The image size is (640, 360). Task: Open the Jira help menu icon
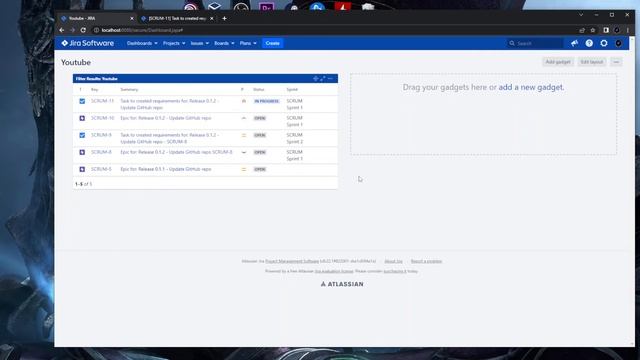coord(589,43)
